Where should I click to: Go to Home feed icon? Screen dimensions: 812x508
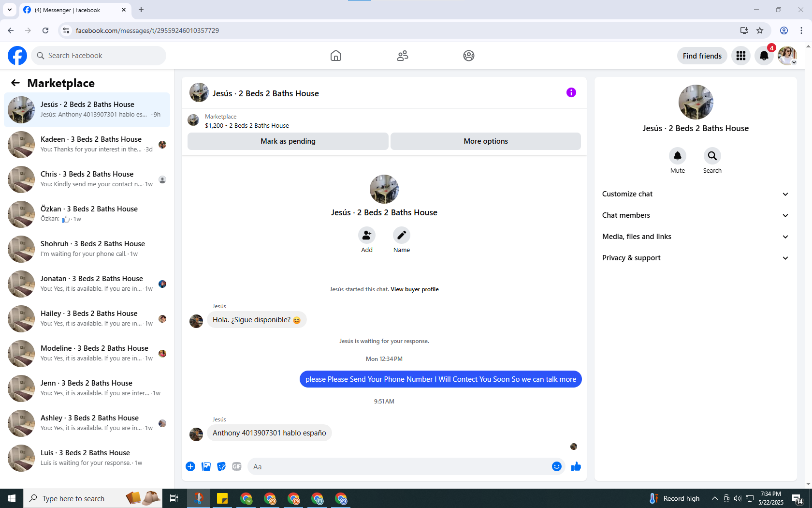click(336, 56)
